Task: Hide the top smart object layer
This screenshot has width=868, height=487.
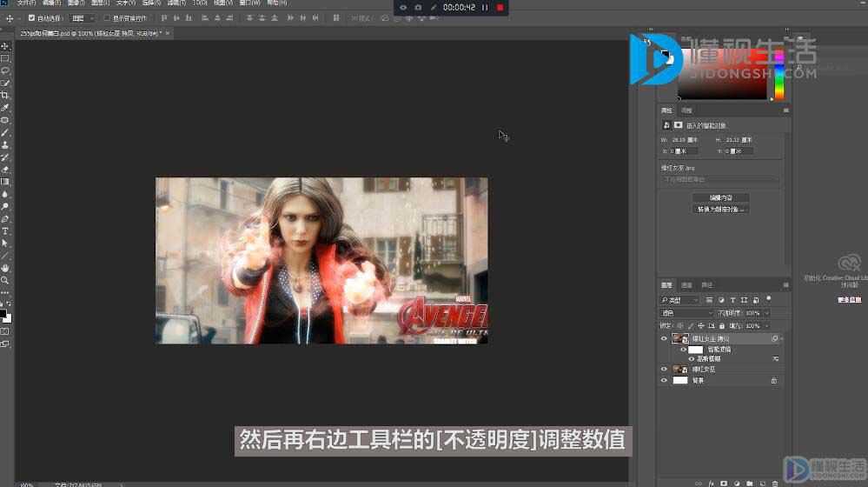Action: click(664, 338)
